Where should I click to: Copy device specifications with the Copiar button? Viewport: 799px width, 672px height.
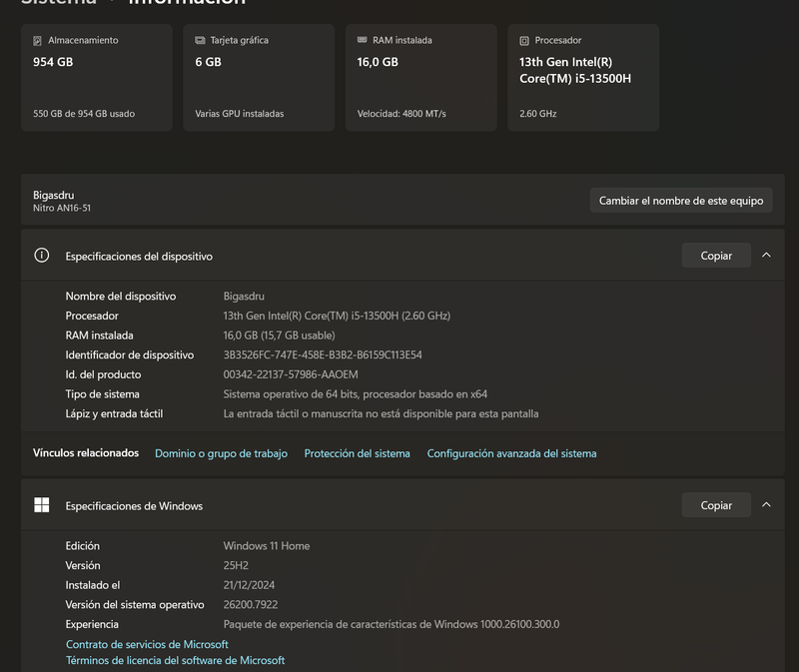pos(716,256)
